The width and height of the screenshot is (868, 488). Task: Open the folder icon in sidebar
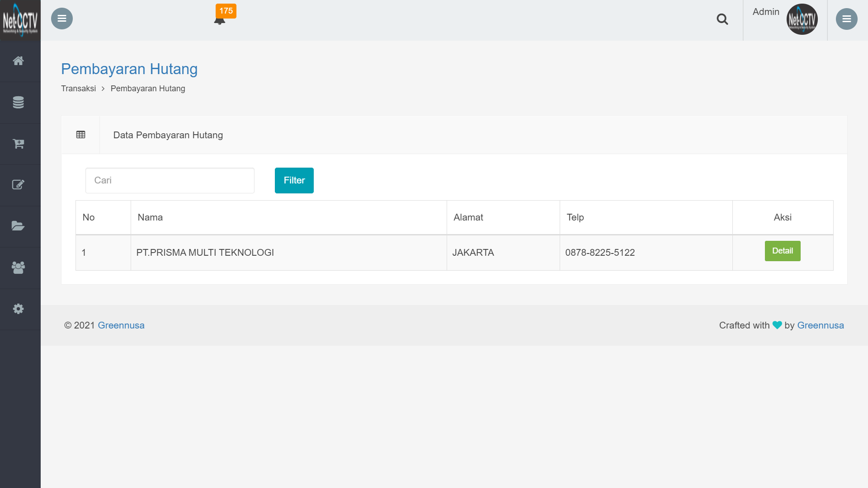click(x=18, y=226)
